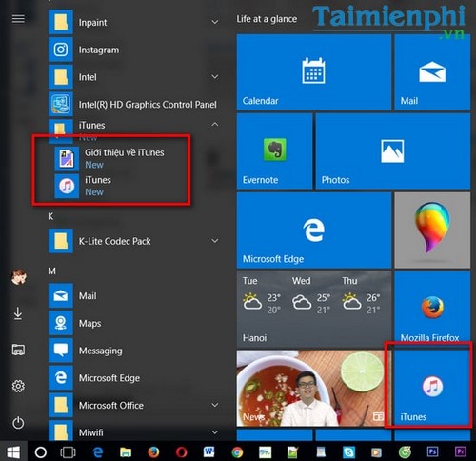Select the Miwifi folder entry
Viewport: 476px width, 461px height.
134,431
